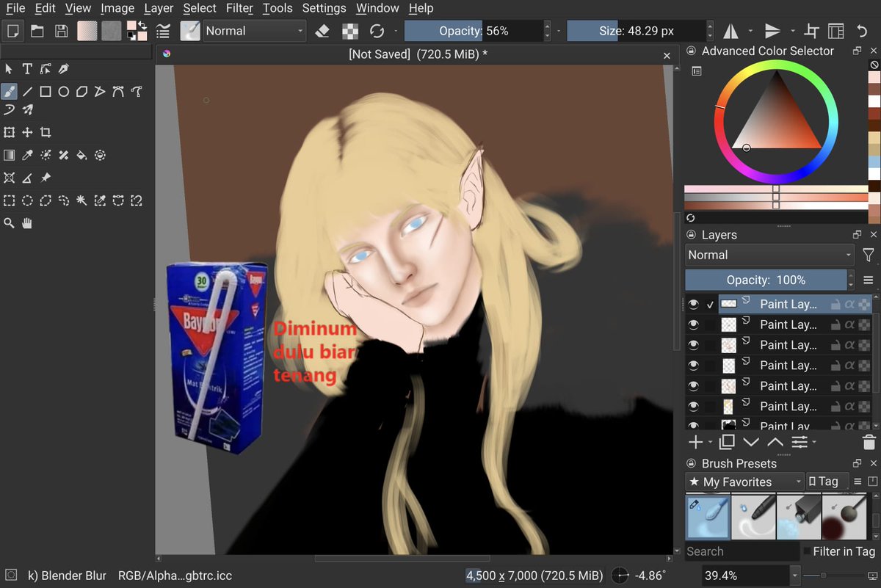Delete layer with the trash icon

pyautogui.click(x=869, y=442)
